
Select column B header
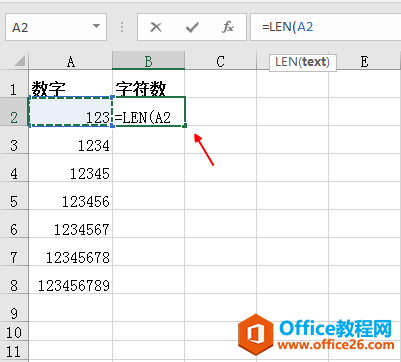click(149, 61)
